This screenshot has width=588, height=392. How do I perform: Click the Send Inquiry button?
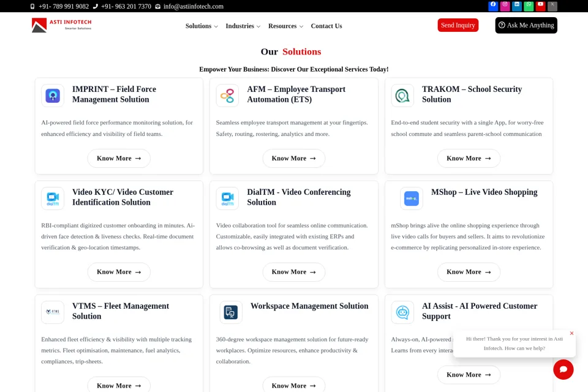458,25
